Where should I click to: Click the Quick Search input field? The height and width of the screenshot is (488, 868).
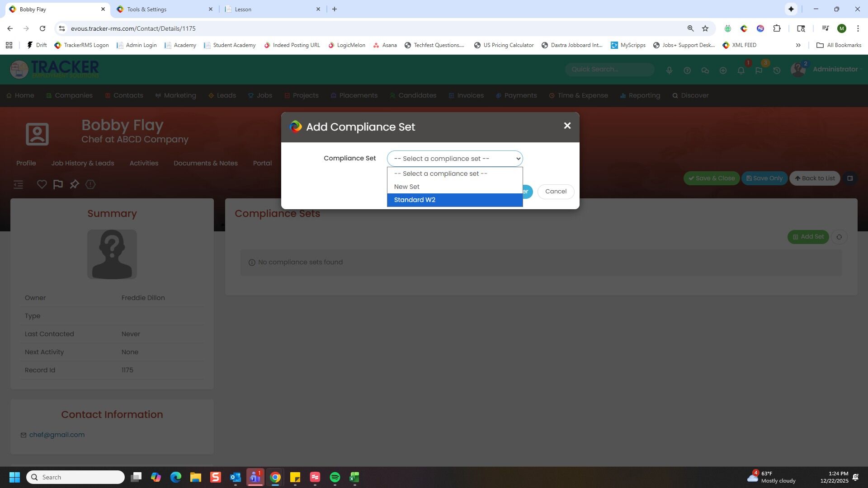pos(609,69)
